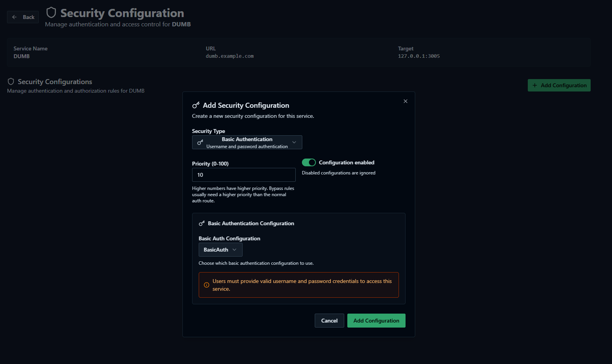Click the 'Disabled configurations are ignored' text
Image resolution: width=612 pixels, height=364 pixels.
pyautogui.click(x=339, y=173)
